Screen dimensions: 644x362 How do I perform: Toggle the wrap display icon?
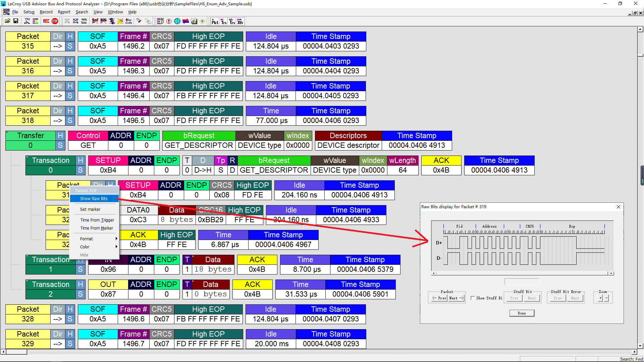[x=84, y=21]
